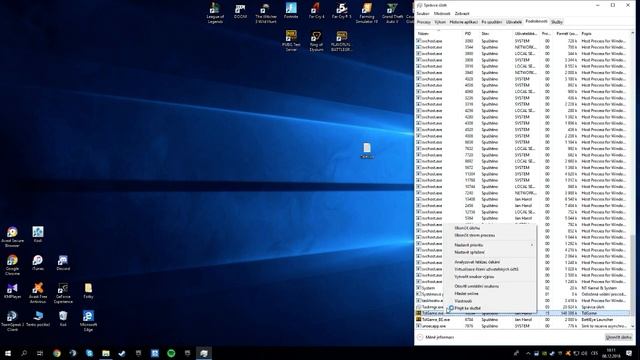Switch to the Historie aplikací tab

463,22
